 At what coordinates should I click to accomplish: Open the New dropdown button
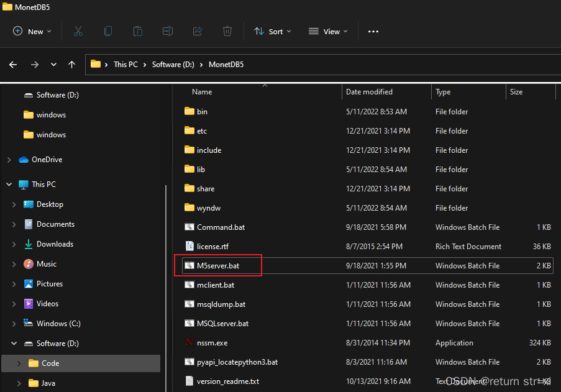[32, 32]
